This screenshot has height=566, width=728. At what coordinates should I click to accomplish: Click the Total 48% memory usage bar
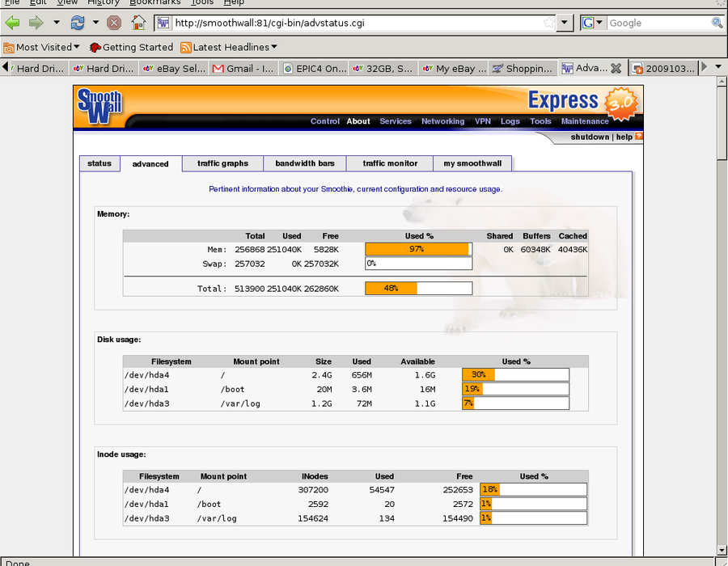point(419,288)
